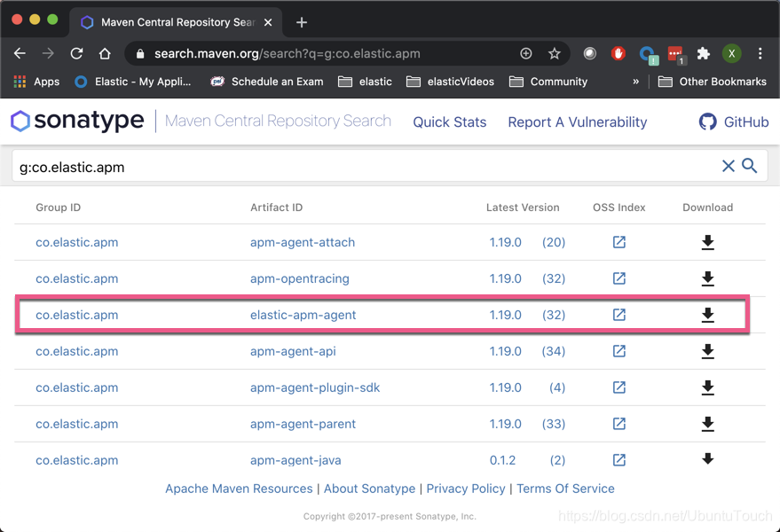Open Chrome's three-dot menu
This screenshot has width=780, height=532.
tap(760, 53)
